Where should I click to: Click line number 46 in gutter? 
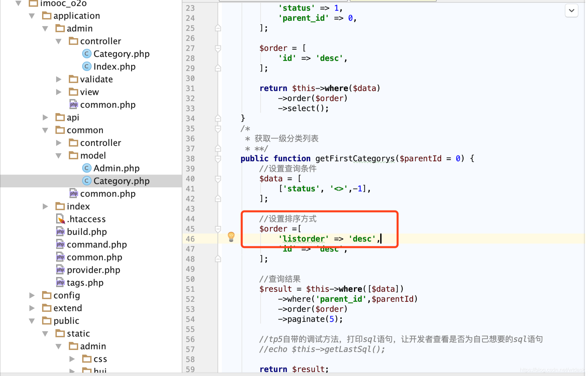190,239
